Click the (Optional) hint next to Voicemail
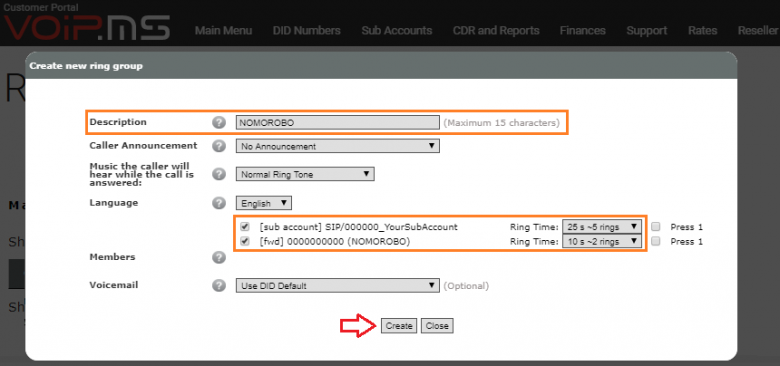 tap(466, 286)
